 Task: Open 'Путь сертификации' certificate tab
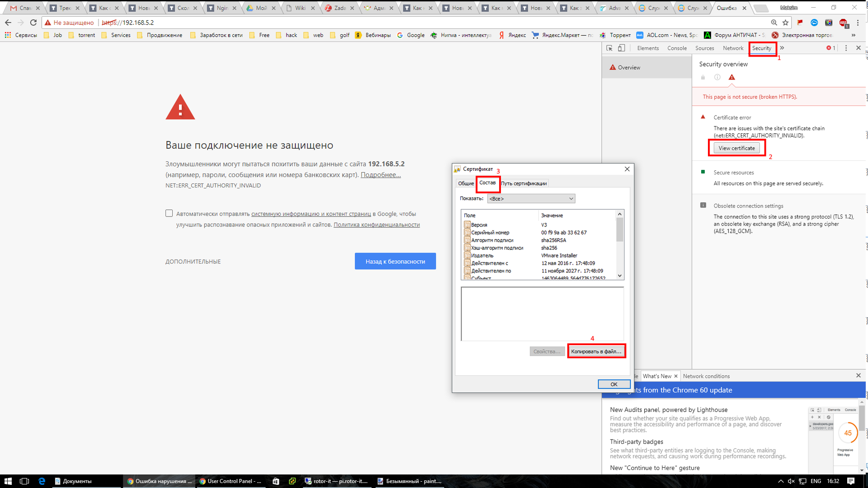[x=524, y=183]
